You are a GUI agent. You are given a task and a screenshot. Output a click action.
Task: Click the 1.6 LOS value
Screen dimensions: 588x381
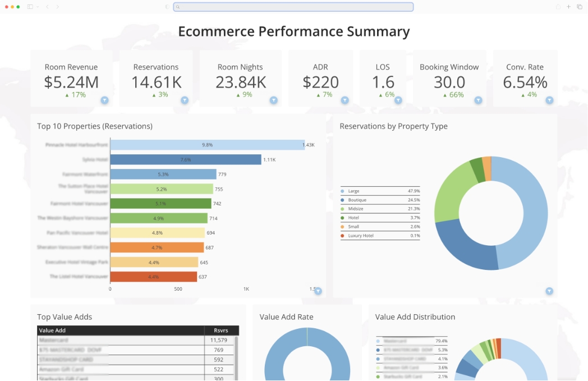point(383,82)
